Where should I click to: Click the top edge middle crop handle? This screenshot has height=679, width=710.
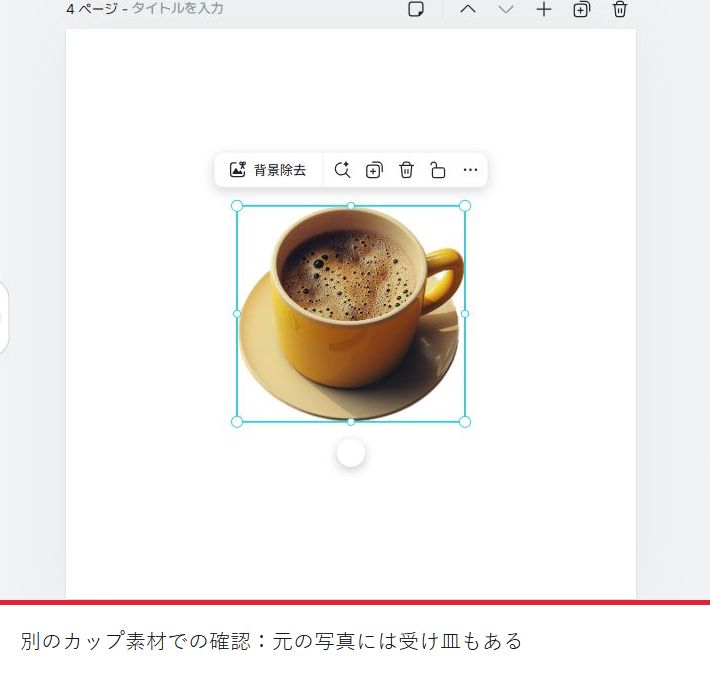pyautogui.click(x=351, y=206)
